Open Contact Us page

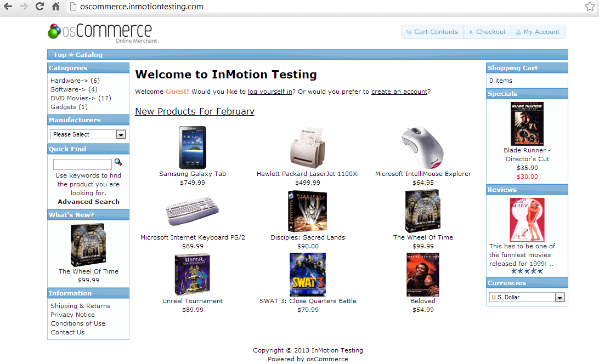(x=67, y=332)
